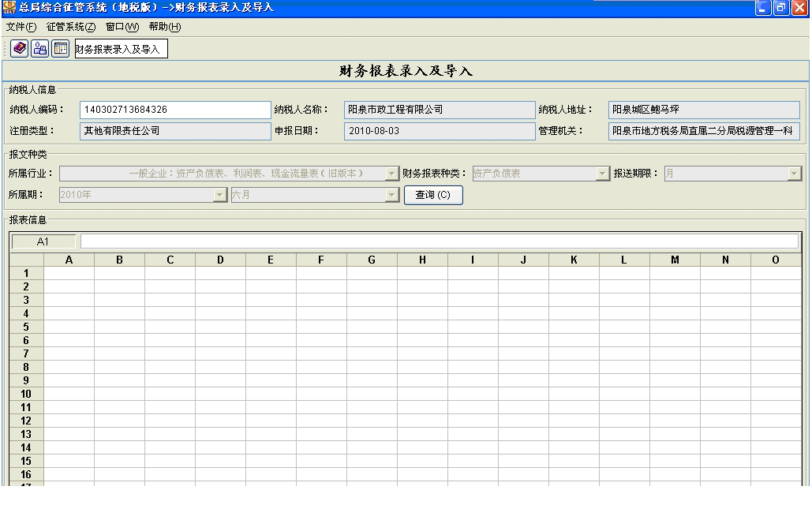812x505 pixels.
Task: Expand the 报送期限 dropdown
Action: coord(795,174)
